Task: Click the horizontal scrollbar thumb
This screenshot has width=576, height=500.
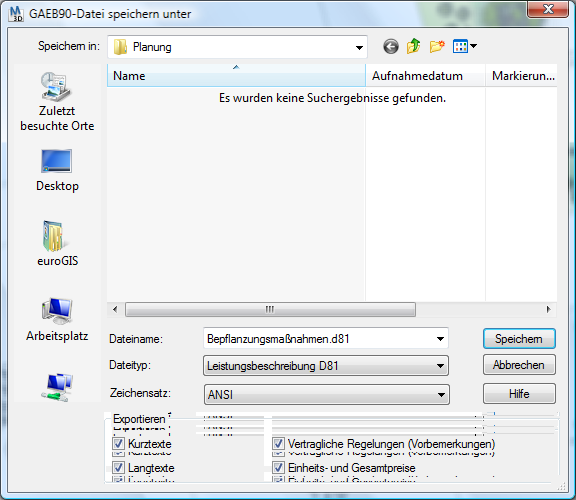Action: click(x=270, y=309)
